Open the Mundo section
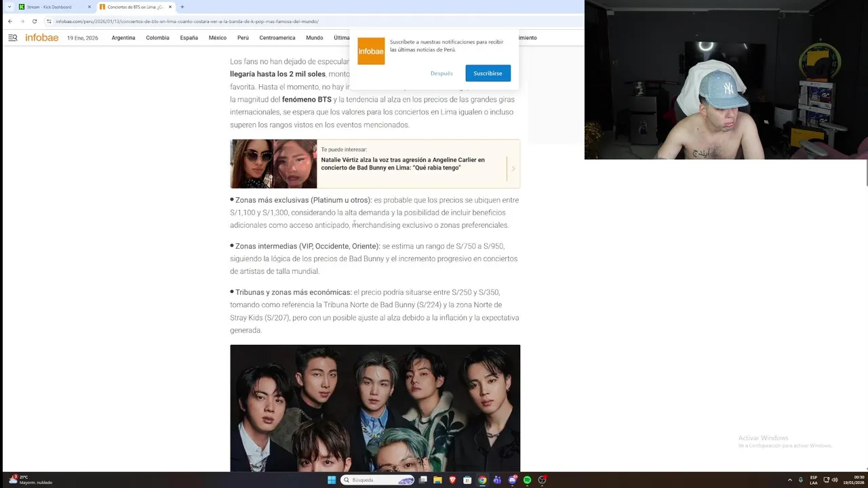 click(315, 38)
